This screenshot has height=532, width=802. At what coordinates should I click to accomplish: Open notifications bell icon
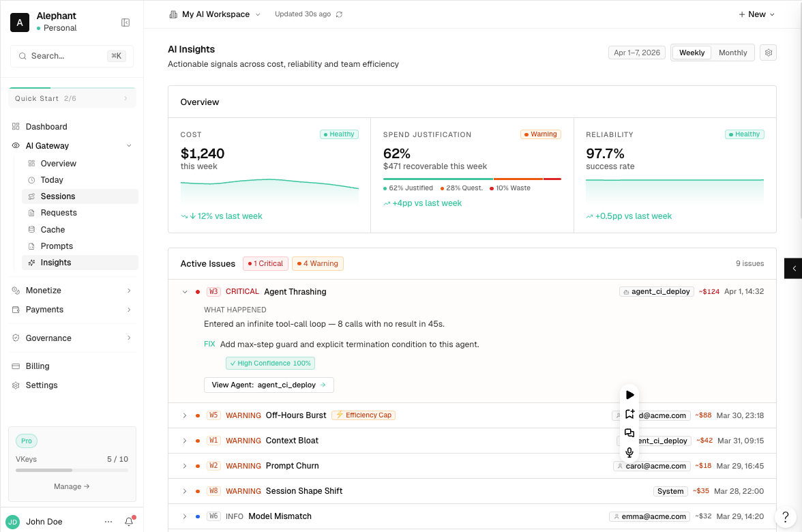[x=129, y=522]
